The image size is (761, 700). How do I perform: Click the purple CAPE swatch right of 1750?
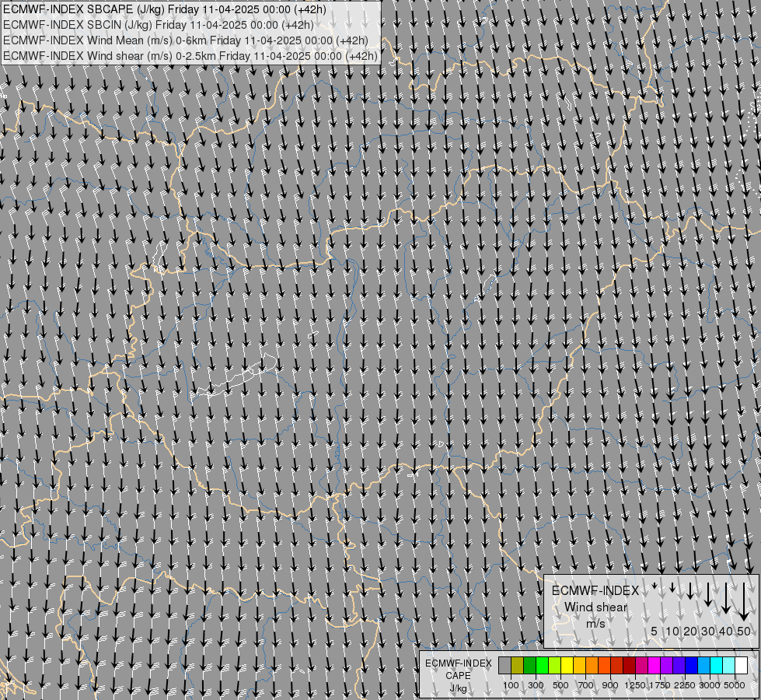(x=666, y=666)
